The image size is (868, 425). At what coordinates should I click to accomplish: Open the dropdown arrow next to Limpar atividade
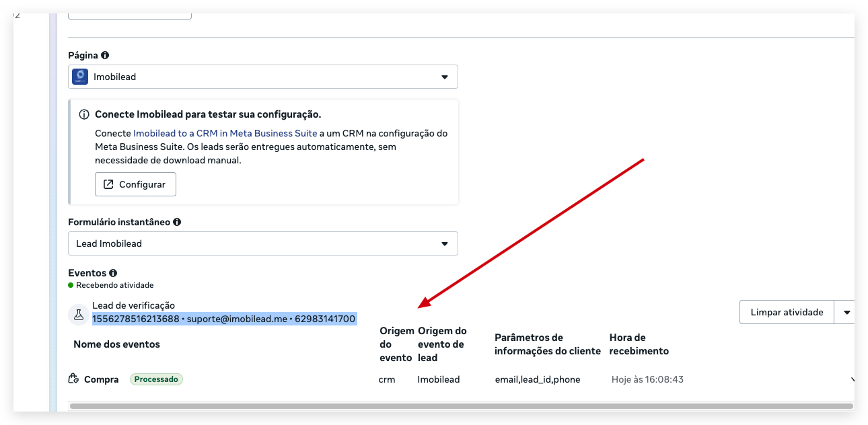coord(846,312)
